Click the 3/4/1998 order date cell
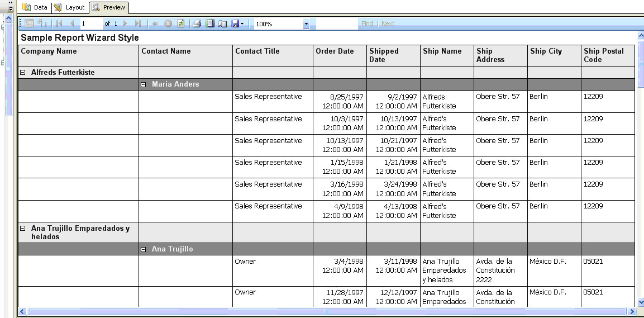The height and width of the screenshot is (318, 644). 340,270
